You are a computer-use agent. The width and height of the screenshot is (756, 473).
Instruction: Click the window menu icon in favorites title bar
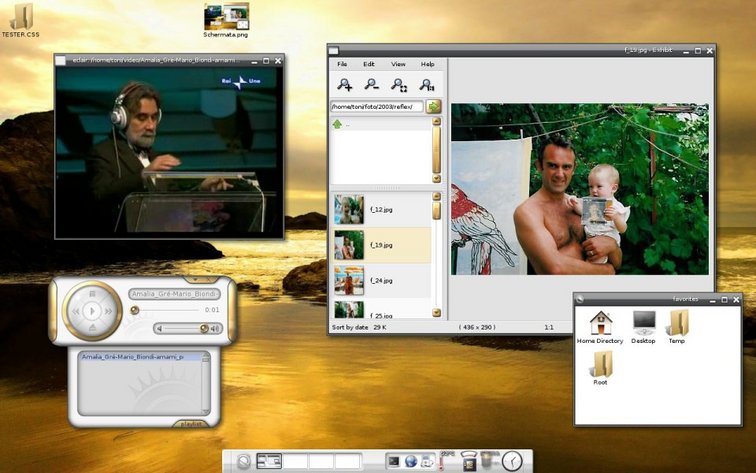(x=580, y=299)
